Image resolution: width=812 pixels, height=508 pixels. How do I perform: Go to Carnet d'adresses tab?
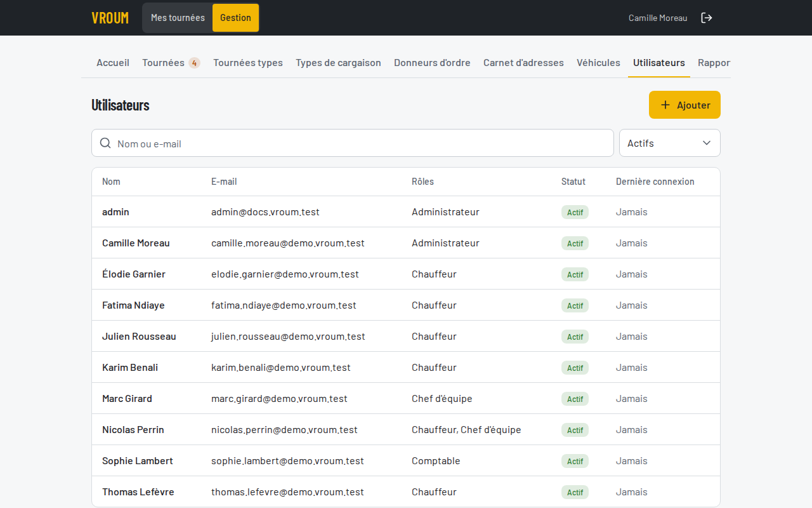(523, 63)
